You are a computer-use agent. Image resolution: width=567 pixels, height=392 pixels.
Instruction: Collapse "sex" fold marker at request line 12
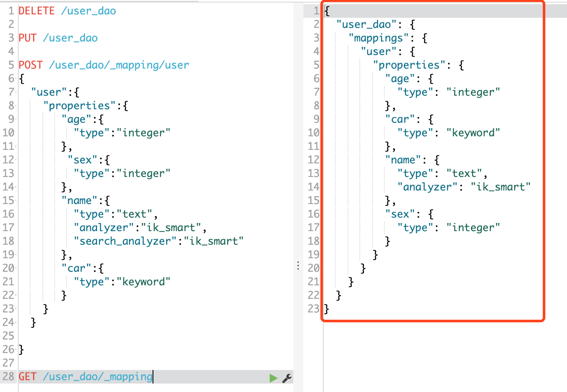pos(16,160)
